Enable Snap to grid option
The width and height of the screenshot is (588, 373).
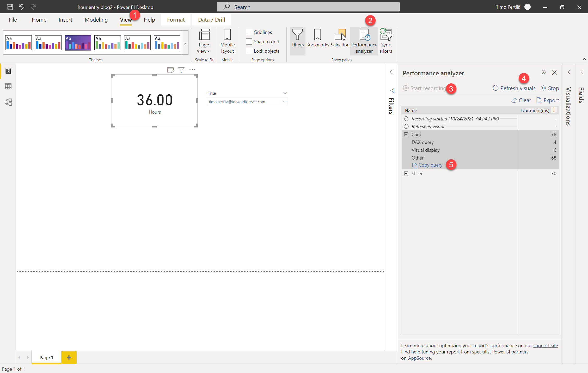249,42
